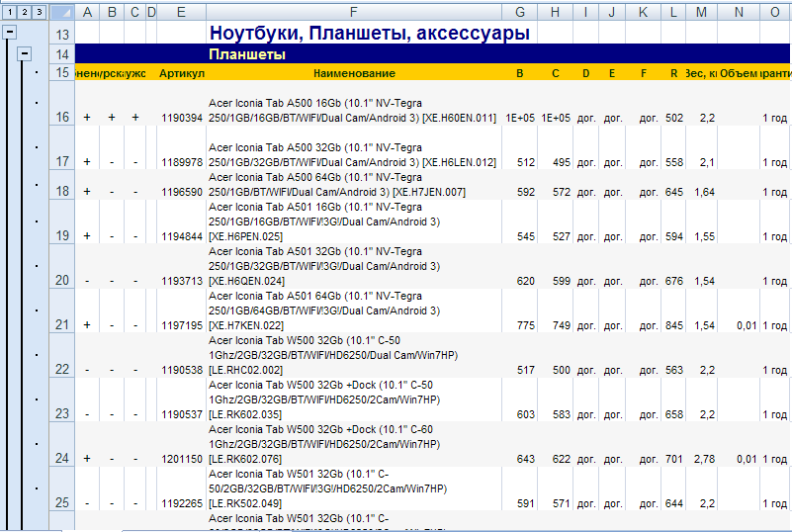
Task: Select column F header
Action: click(354, 12)
